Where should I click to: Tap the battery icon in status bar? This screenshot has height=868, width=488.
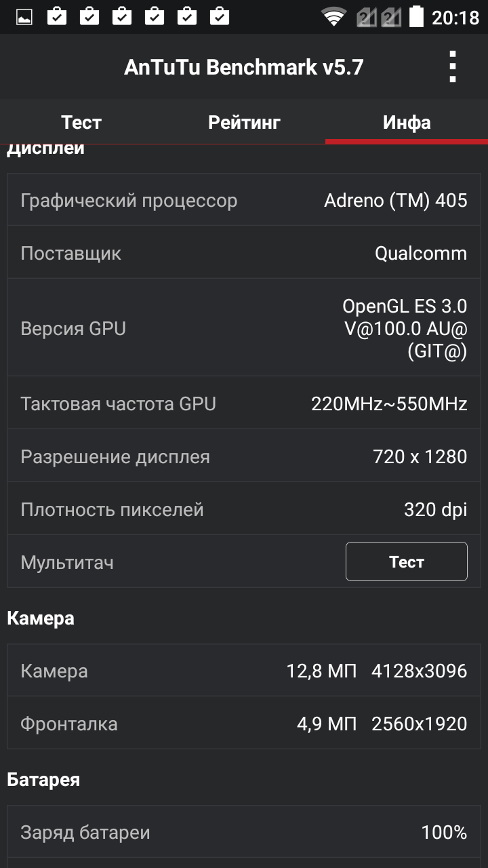(x=416, y=16)
